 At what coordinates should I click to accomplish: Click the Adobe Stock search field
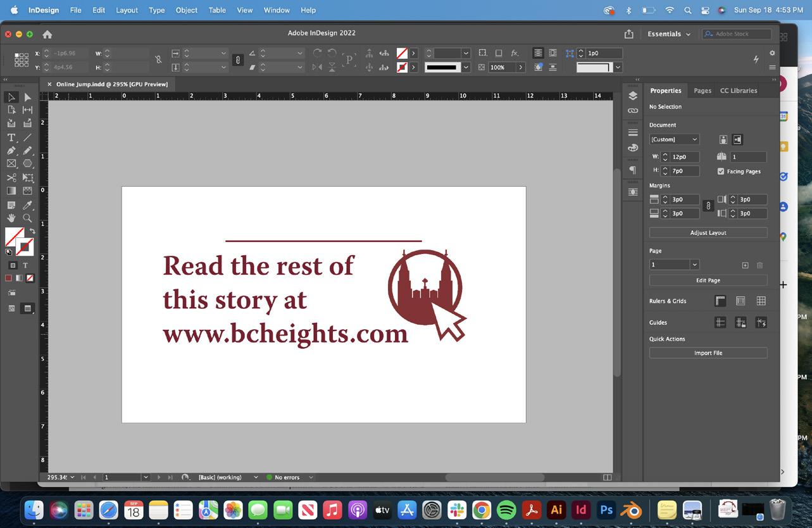(x=737, y=34)
